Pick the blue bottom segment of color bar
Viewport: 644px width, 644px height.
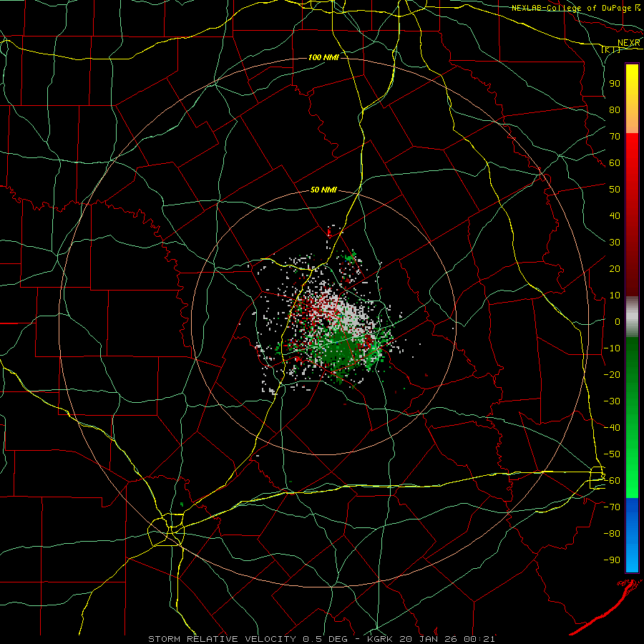point(632,535)
